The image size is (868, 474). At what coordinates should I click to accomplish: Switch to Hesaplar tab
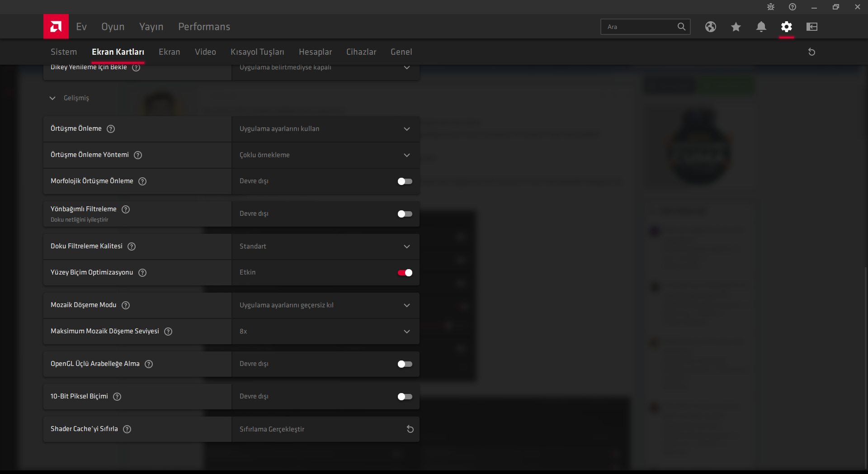(316, 52)
